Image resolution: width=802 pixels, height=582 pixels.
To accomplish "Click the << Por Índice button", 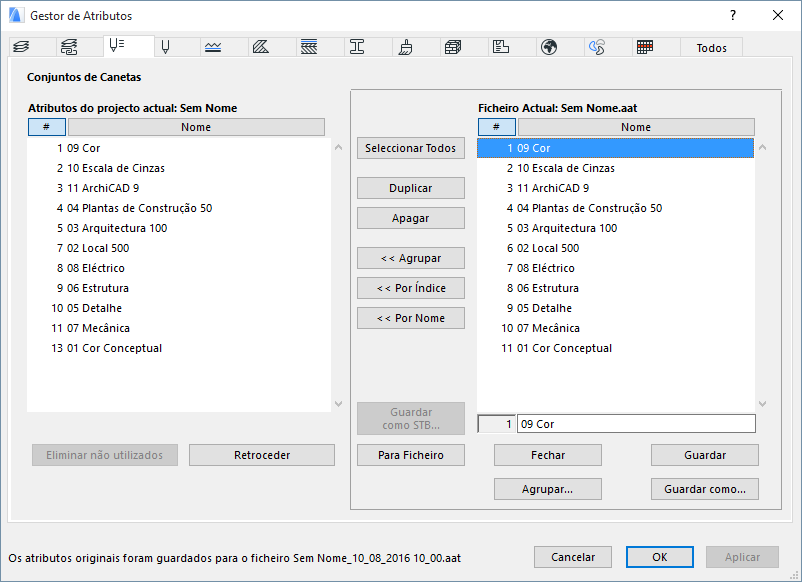I will click(x=411, y=288).
